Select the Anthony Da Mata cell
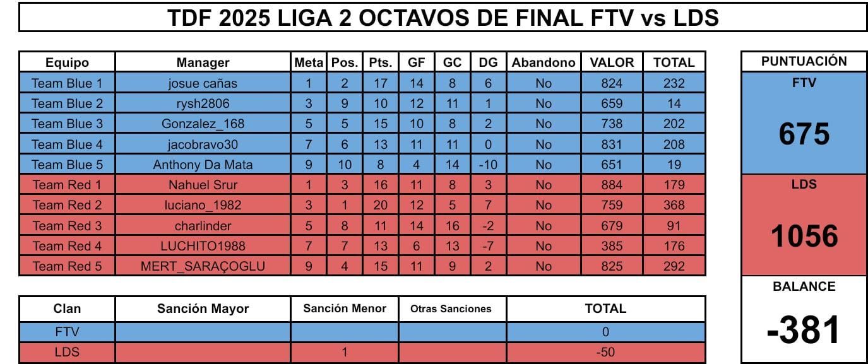868x364 pixels. [203, 165]
